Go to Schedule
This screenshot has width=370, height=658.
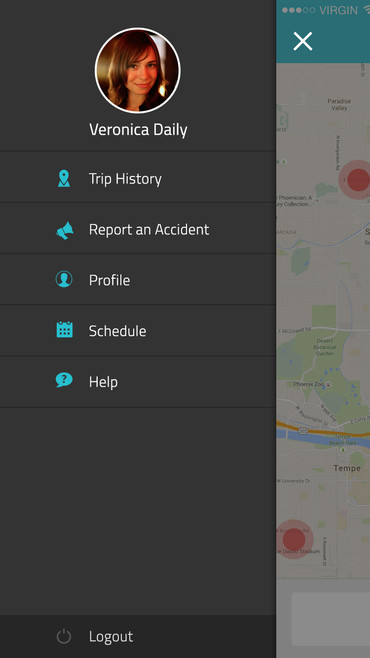tap(138, 331)
